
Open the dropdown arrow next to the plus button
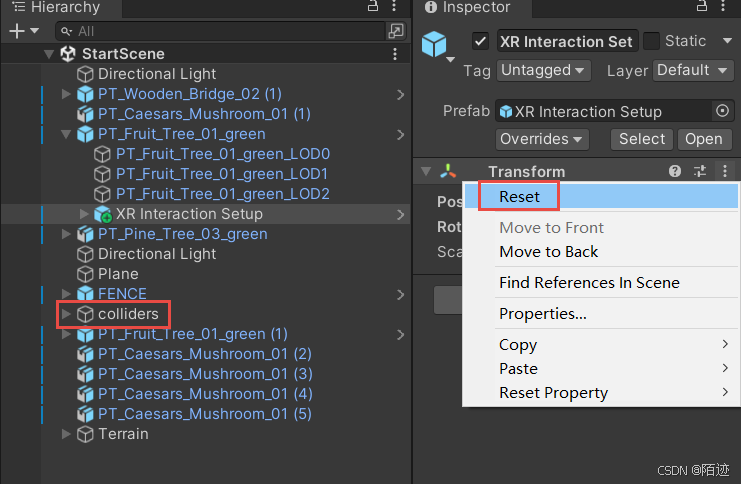pyautogui.click(x=34, y=31)
